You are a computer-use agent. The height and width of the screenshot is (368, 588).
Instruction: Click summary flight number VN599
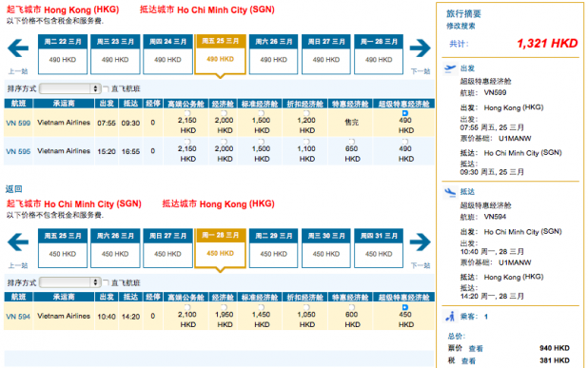pos(495,92)
